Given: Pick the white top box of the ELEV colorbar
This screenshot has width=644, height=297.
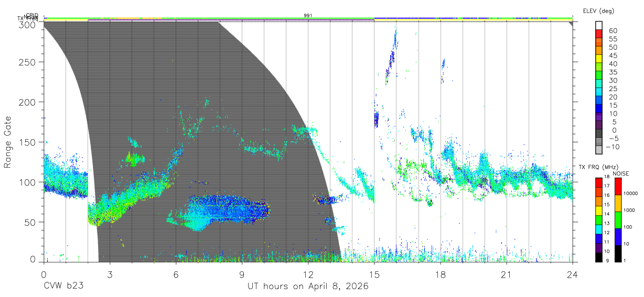Looking at the screenshot, I should point(599,25).
